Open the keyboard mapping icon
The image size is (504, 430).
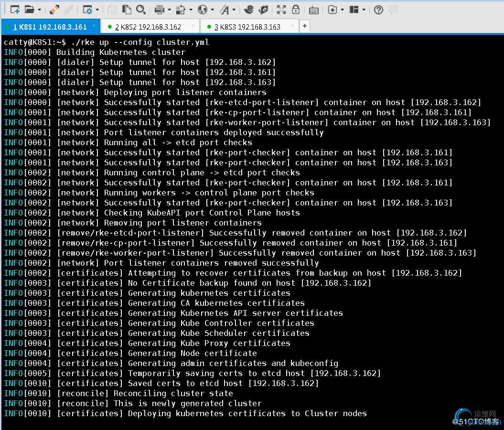click(x=314, y=10)
